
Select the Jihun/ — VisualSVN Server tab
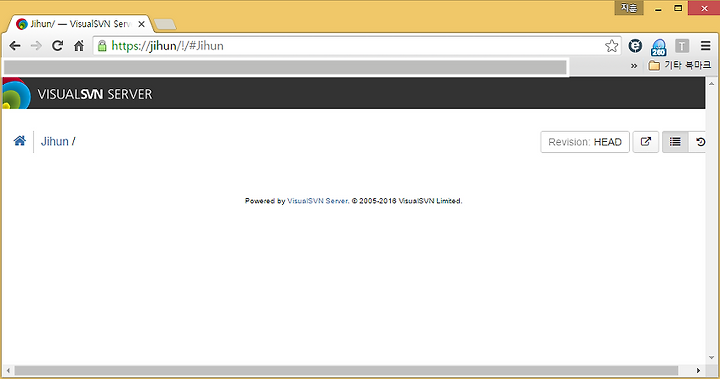coord(78,24)
